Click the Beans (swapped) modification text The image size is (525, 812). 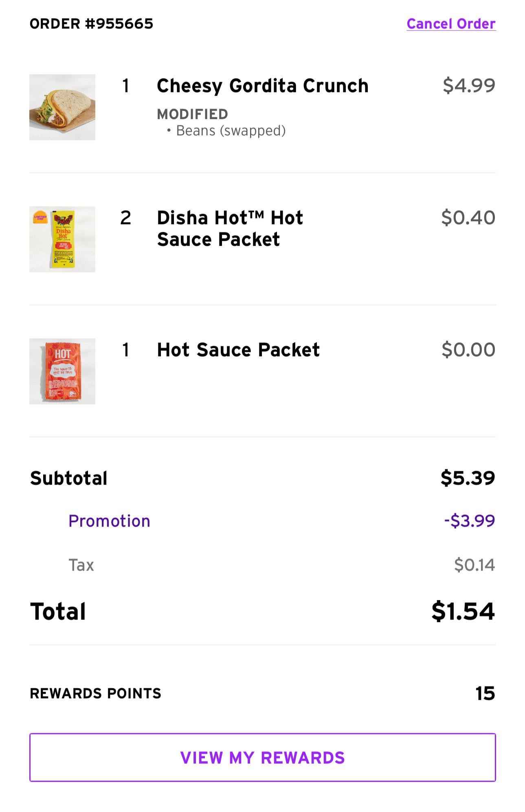coord(231,131)
